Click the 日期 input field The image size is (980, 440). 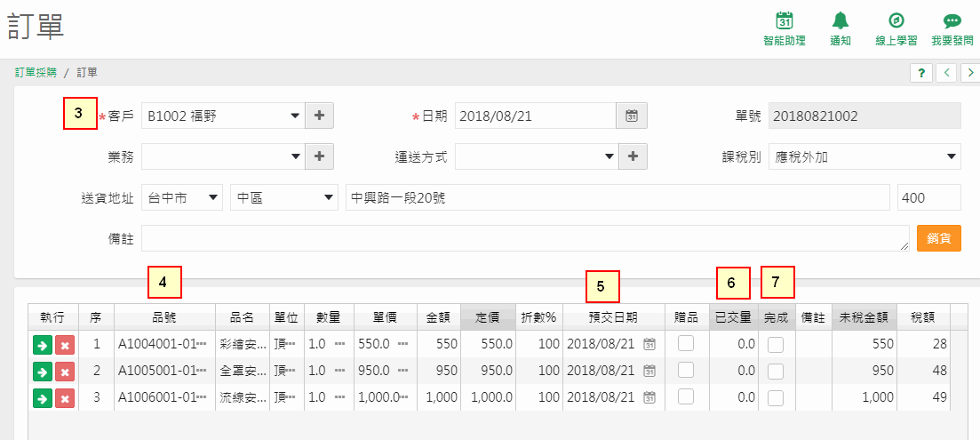[536, 116]
